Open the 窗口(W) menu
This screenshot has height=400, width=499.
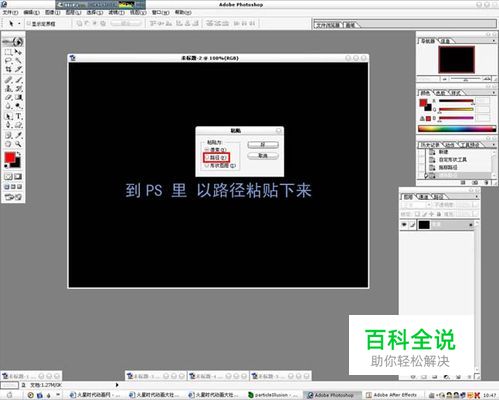[160, 12]
